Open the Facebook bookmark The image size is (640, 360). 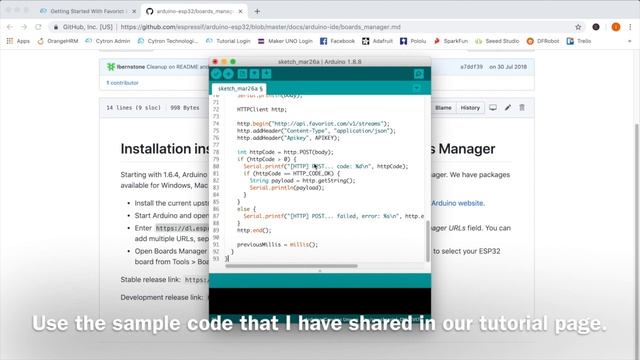[x=337, y=41]
